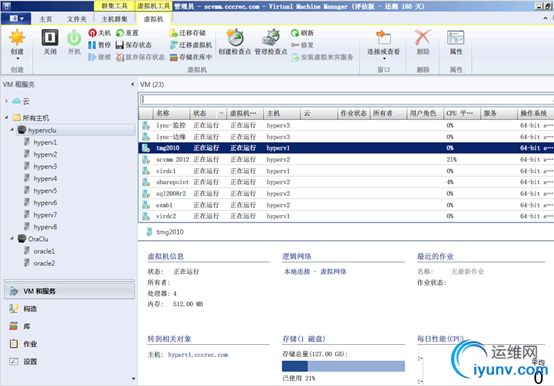Screen dimensions: 554x386
Task: Click the 保存状态 save state button
Action: click(134, 45)
